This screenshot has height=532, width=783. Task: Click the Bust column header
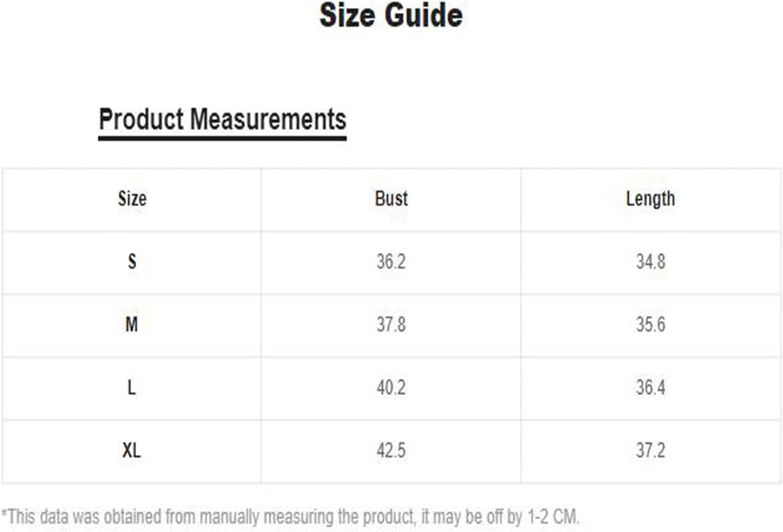(x=392, y=198)
